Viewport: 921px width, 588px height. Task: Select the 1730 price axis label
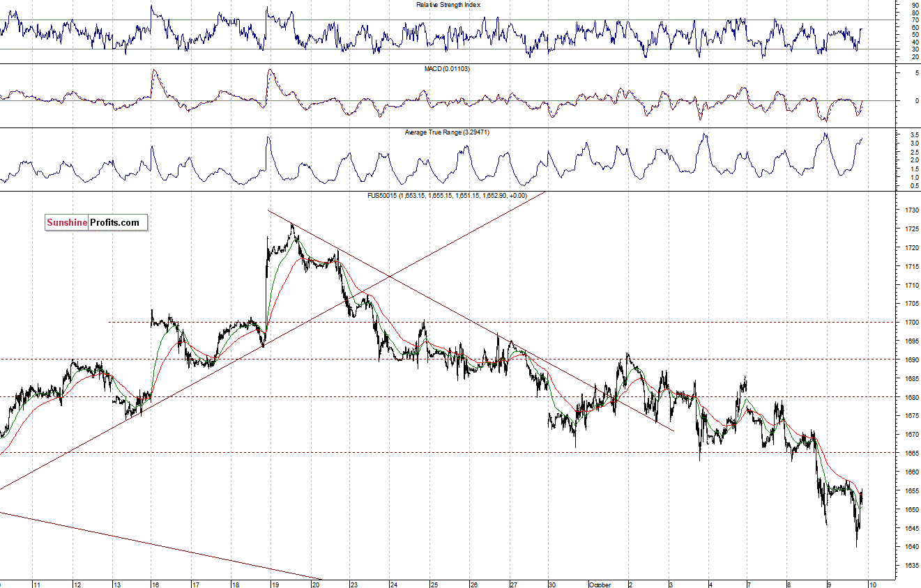(913, 210)
